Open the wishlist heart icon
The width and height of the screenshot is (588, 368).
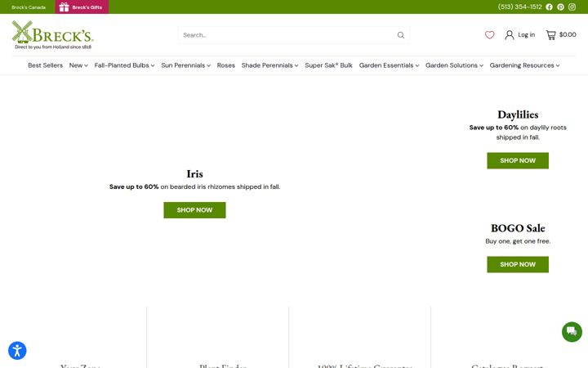click(489, 35)
